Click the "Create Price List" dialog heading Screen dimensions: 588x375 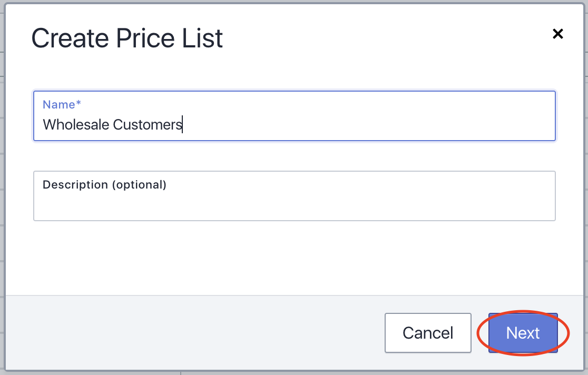coord(127,38)
